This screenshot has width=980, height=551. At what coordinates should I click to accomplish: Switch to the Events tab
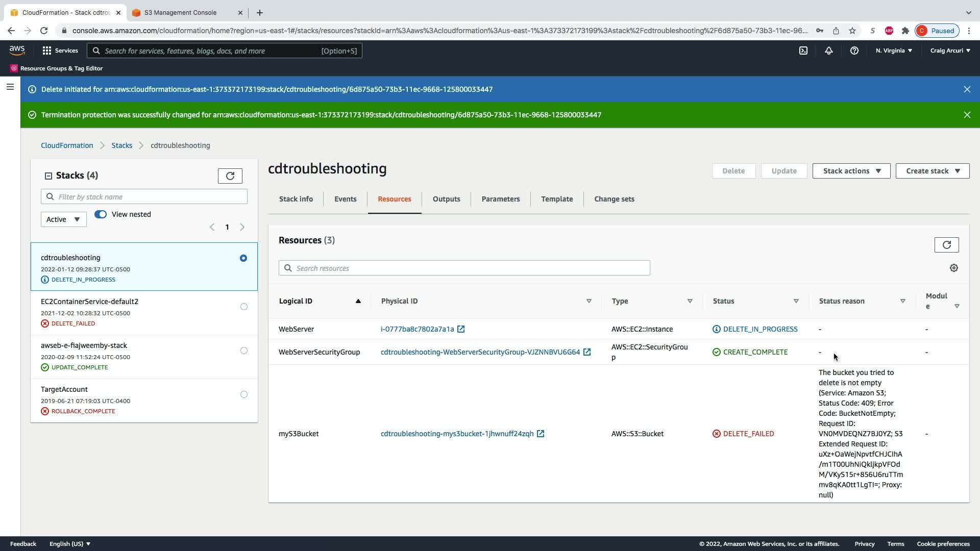(x=345, y=199)
